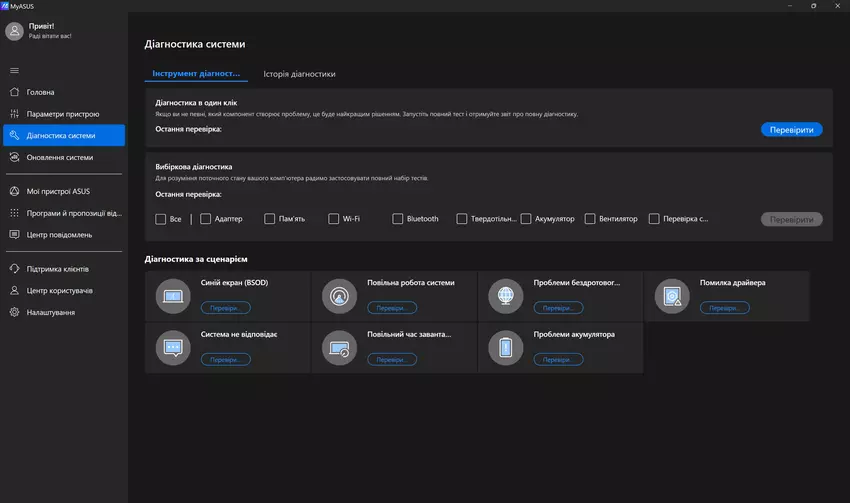Click the Оновлення системи icon
The image size is (850, 503).
tap(14, 157)
